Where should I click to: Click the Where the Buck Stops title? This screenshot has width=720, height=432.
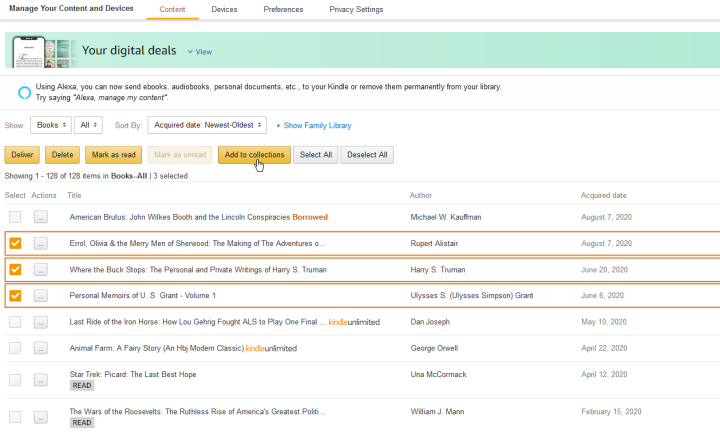pyautogui.click(x=198, y=269)
